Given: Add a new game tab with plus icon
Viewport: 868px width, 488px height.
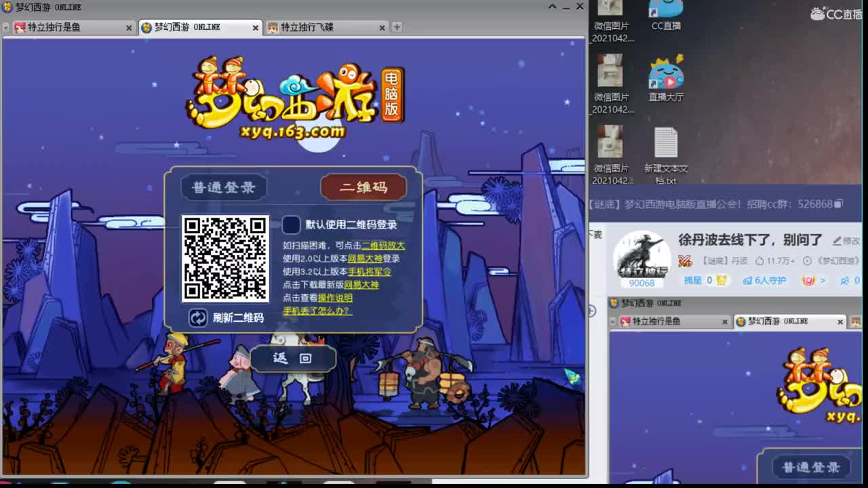Looking at the screenshot, I should (x=397, y=27).
